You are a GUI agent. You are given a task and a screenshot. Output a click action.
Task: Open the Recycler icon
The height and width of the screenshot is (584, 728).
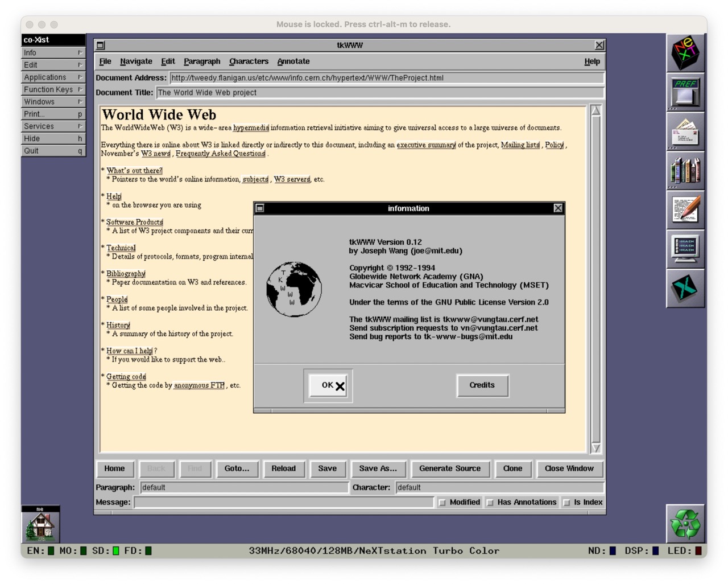(686, 524)
